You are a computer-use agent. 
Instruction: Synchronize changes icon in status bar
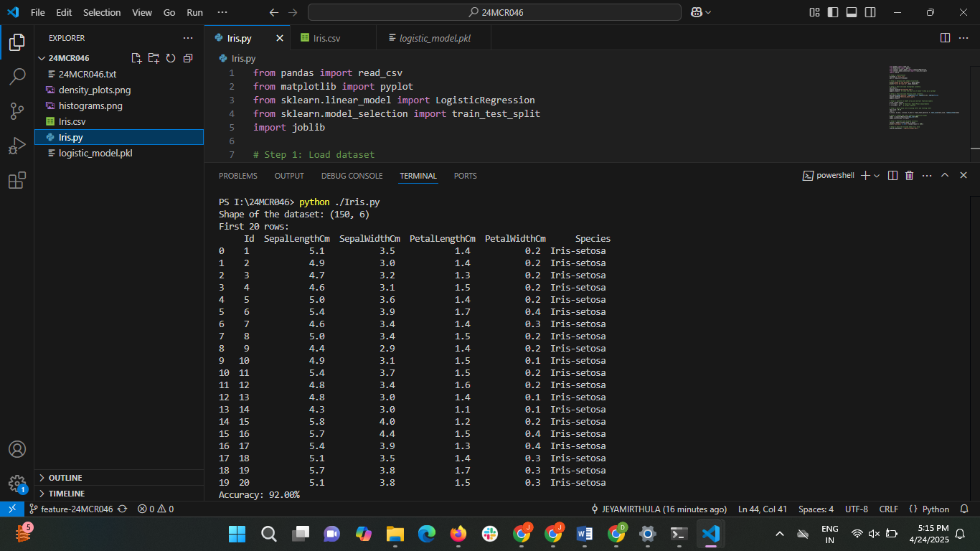point(122,509)
